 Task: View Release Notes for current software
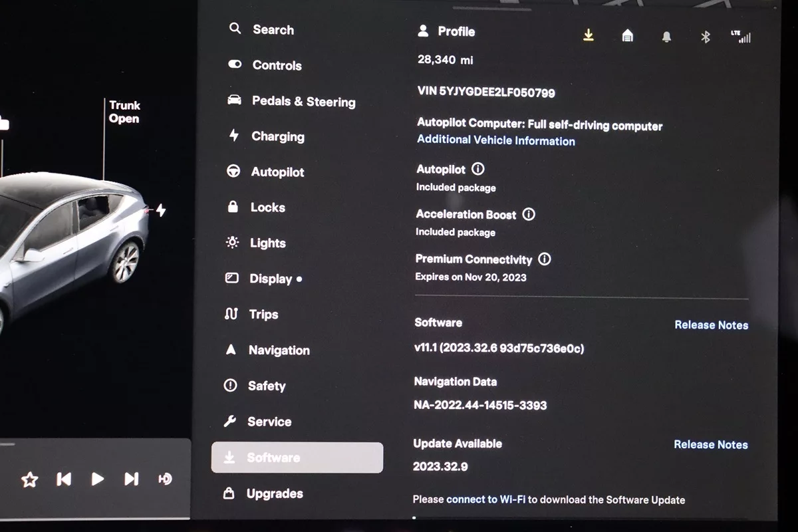[711, 325]
